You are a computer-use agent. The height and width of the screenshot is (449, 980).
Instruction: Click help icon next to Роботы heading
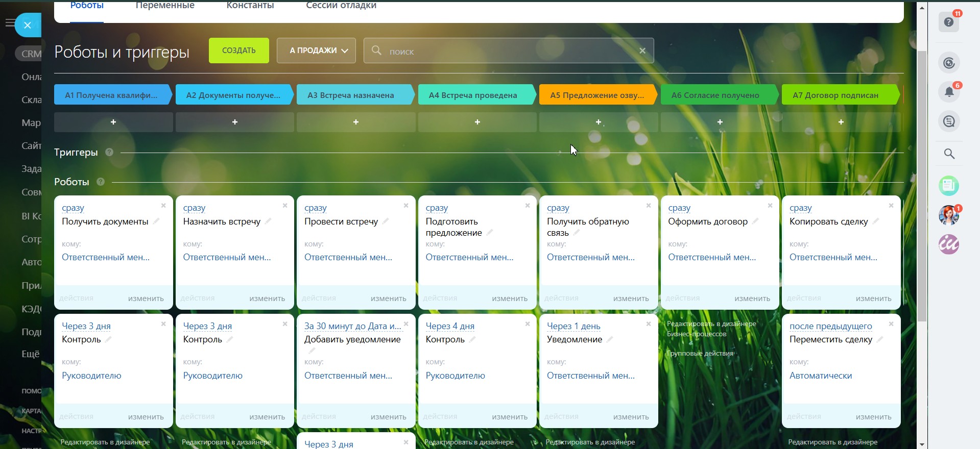pyautogui.click(x=101, y=182)
